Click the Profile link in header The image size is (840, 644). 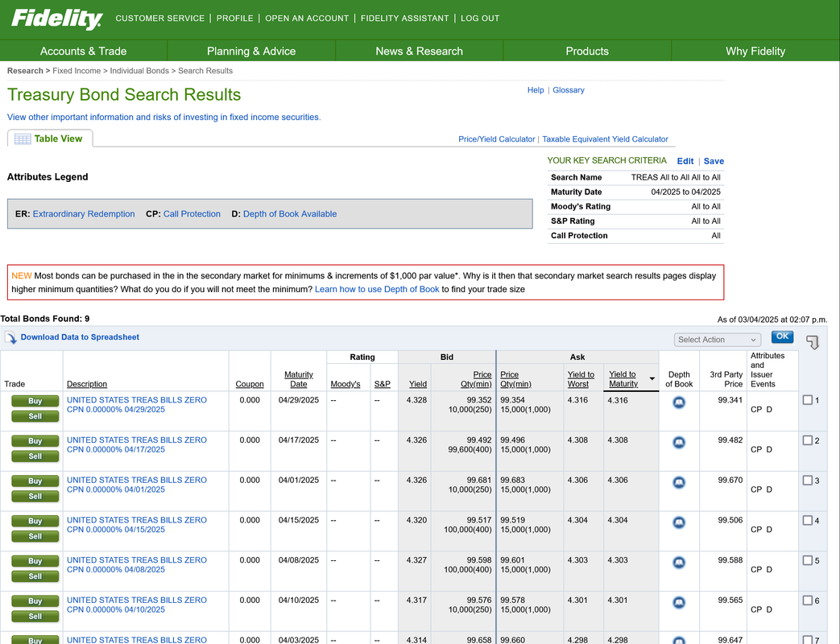point(234,19)
